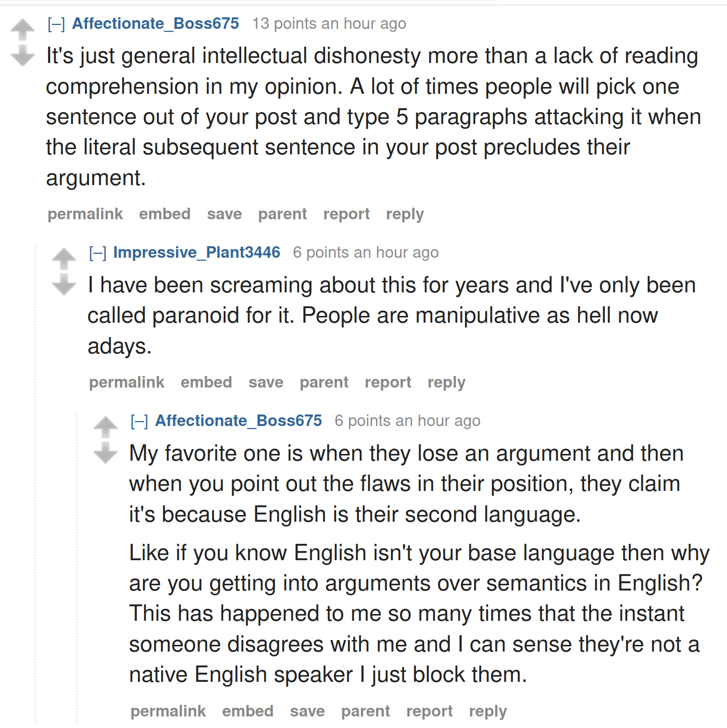Report the last nested comment

tap(429, 711)
